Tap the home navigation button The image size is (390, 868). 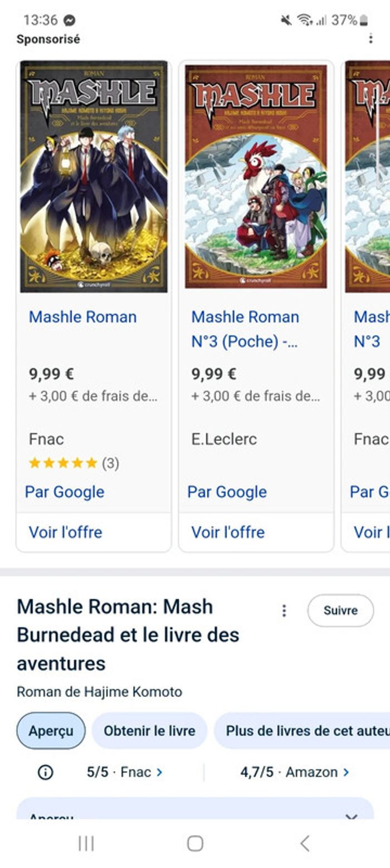[195, 845]
